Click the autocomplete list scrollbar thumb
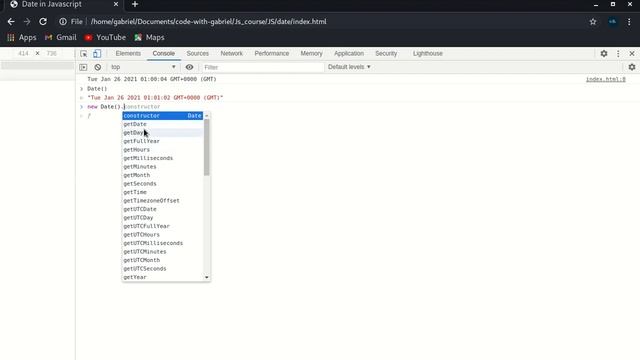Screen dimensions: 640x360 click(207, 147)
